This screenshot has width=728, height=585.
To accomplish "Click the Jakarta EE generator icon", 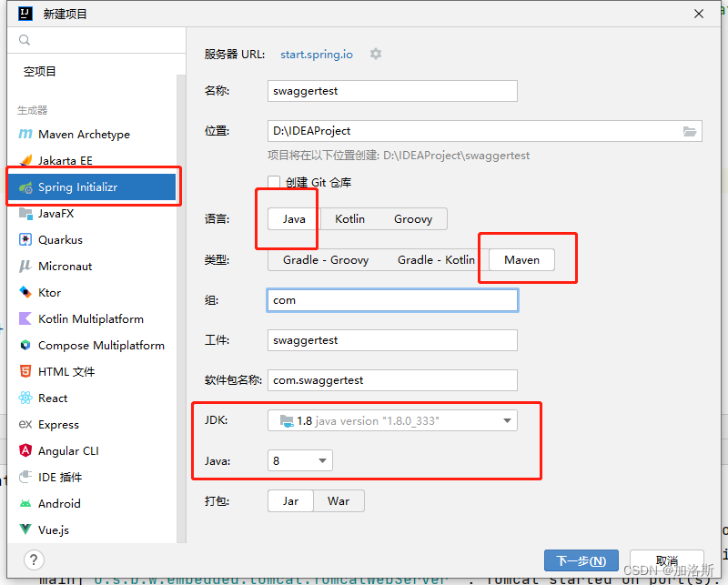I will (25, 160).
